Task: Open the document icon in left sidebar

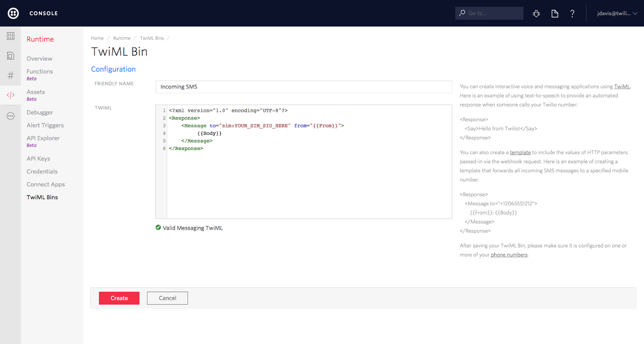Action: [x=10, y=56]
